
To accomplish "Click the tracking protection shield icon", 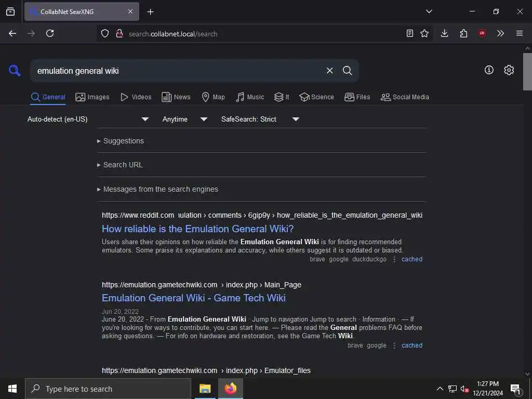I will [105, 33].
